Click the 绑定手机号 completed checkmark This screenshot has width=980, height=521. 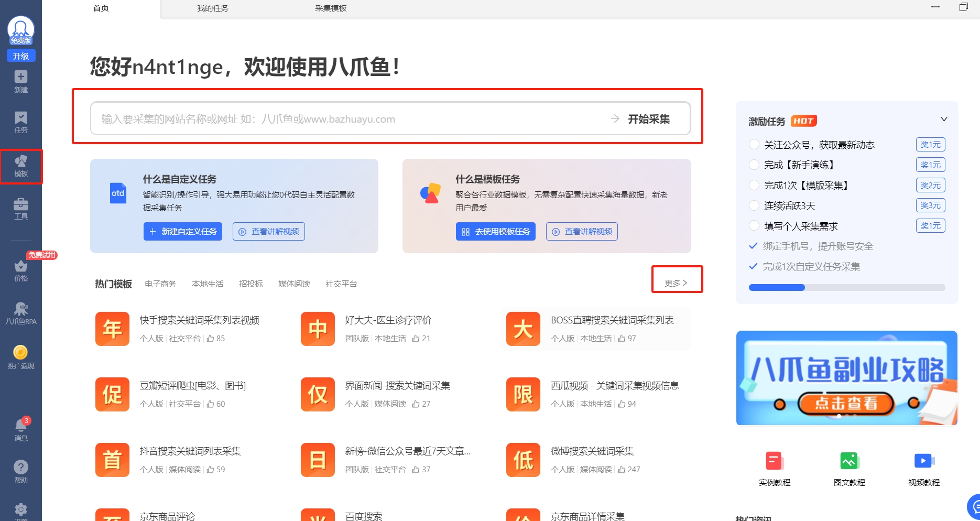point(753,246)
